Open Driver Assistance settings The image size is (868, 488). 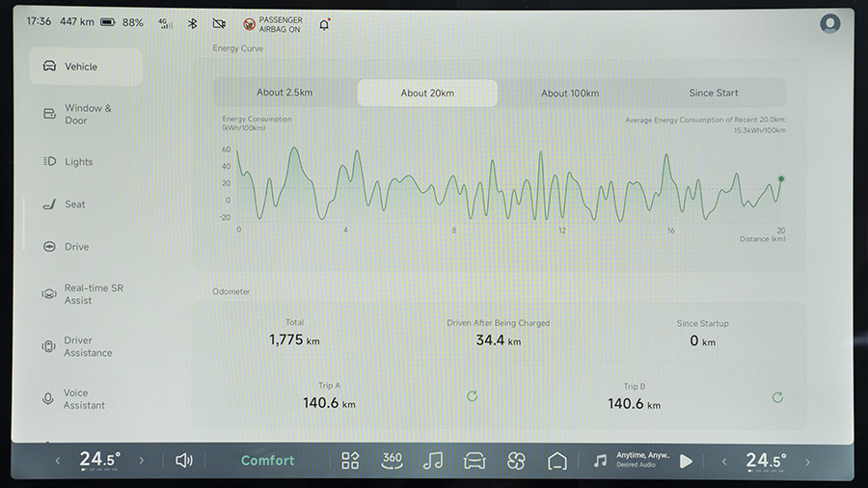[87, 347]
